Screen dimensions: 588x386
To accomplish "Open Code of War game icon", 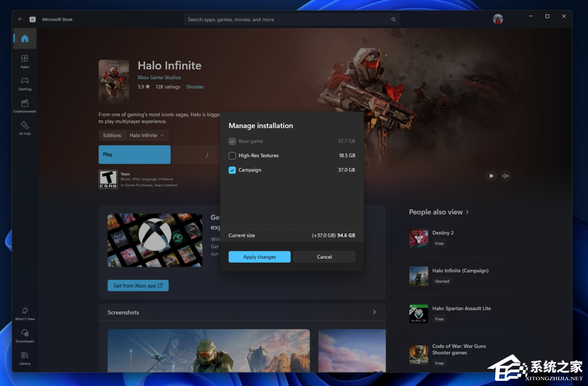I will tap(419, 355).
